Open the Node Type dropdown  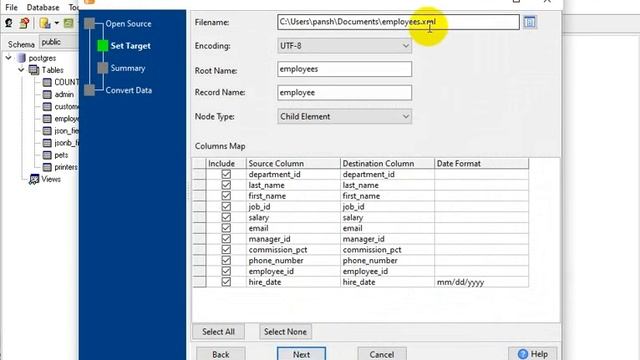point(344,116)
